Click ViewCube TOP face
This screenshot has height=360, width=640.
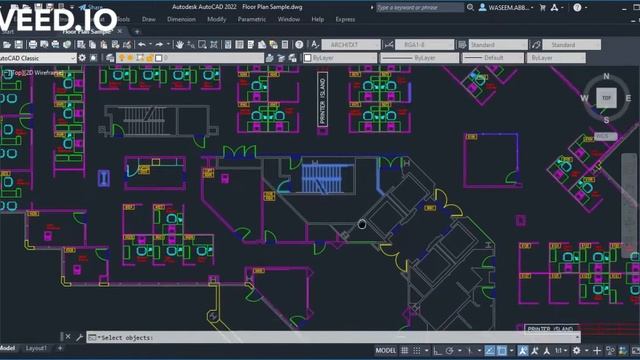[607, 98]
